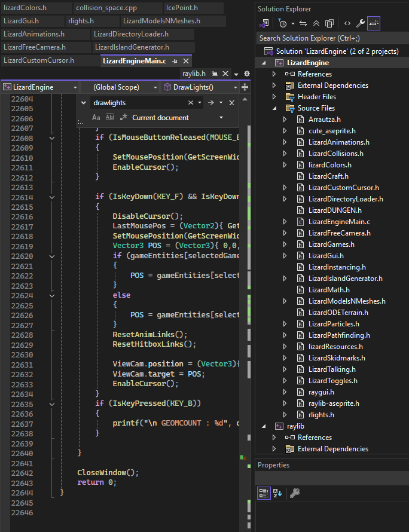Collapse the Source Files folder

tap(274, 108)
